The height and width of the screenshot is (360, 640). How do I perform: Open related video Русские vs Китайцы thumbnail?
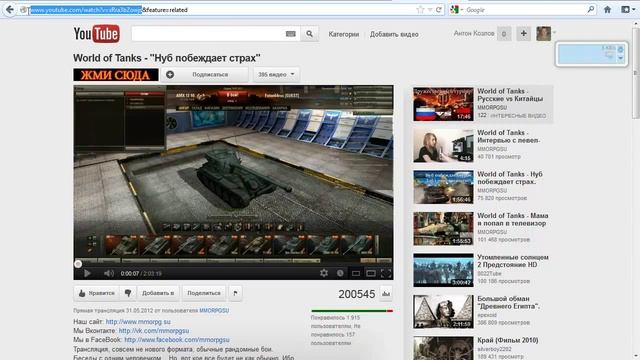(443, 104)
